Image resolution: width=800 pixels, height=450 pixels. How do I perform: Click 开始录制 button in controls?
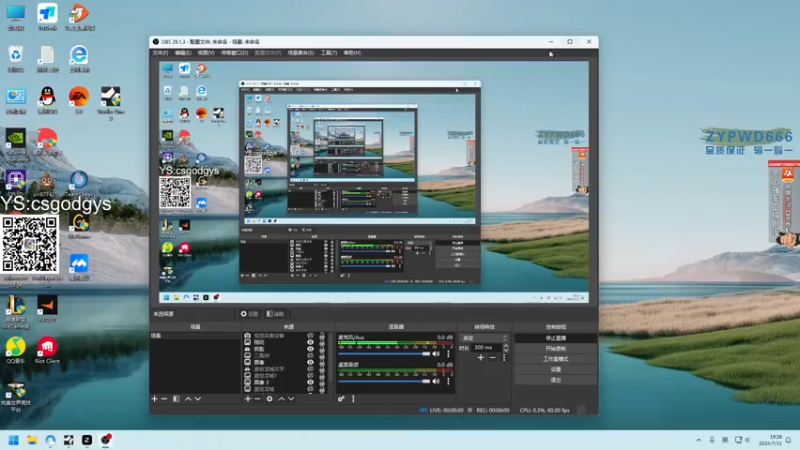pyautogui.click(x=556, y=348)
